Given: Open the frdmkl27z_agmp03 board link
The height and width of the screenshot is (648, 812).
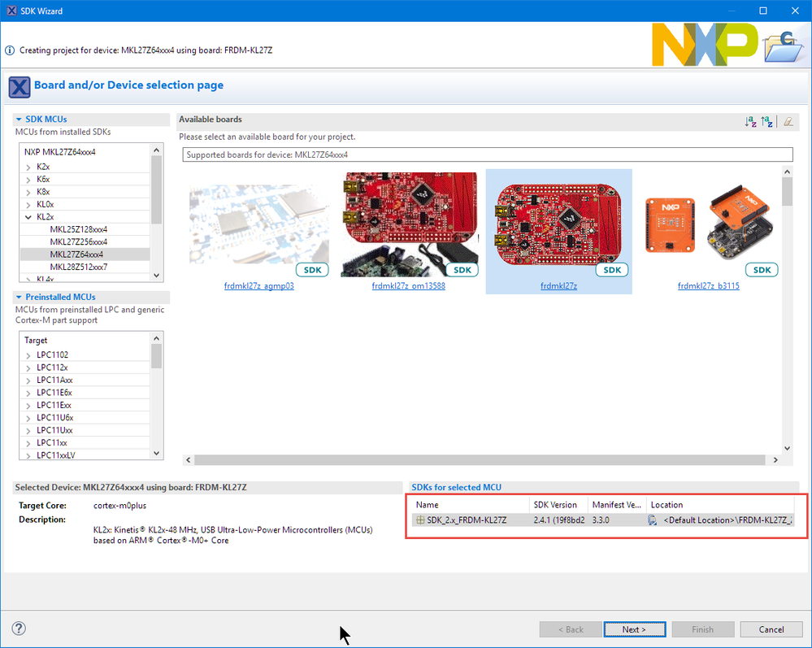Looking at the screenshot, I should (x=259, y=286).
